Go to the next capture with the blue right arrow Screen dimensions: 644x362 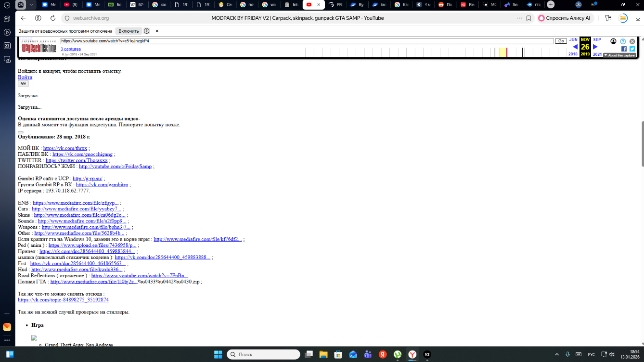595,47
